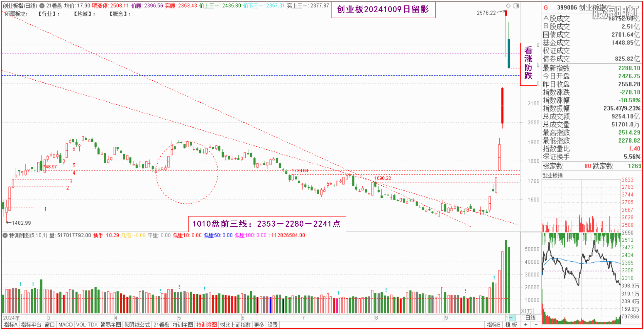Click the 日线 period button

pyautogui.click(x=530, y=317)
